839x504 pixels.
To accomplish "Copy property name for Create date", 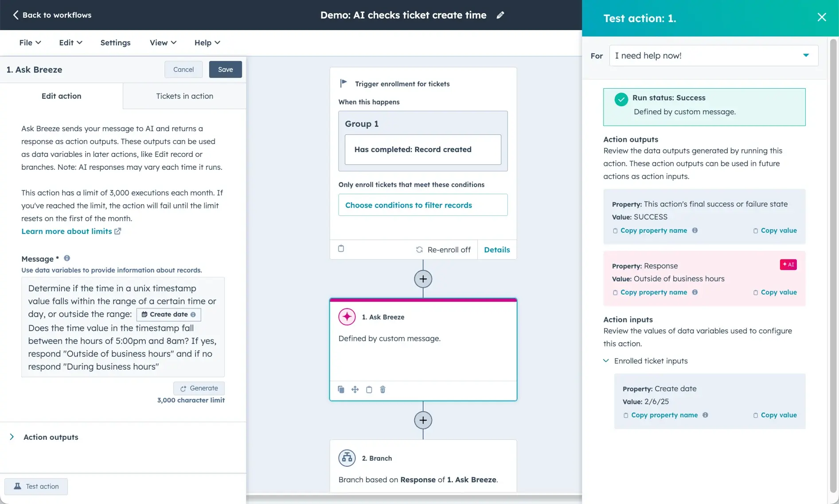I will [660, 415].
